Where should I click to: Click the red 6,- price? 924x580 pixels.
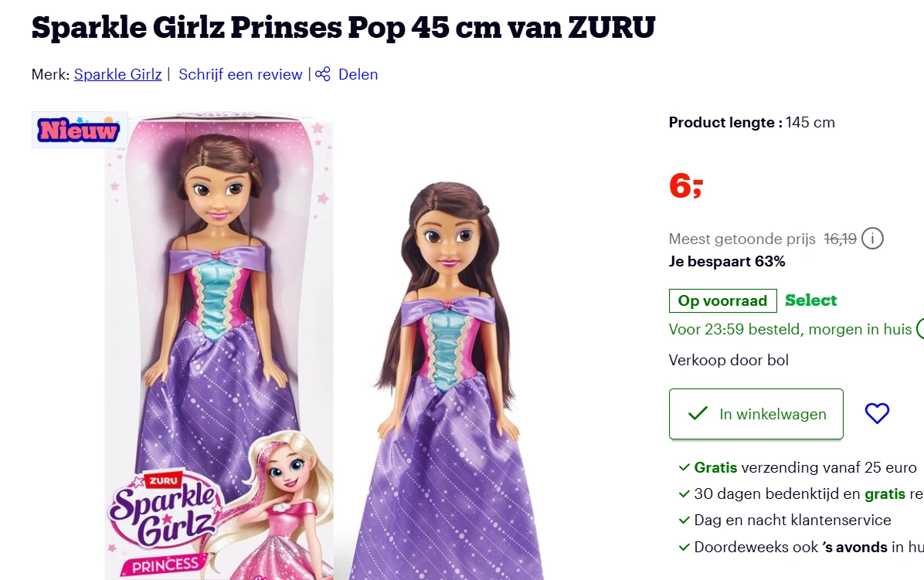point(686,187)
